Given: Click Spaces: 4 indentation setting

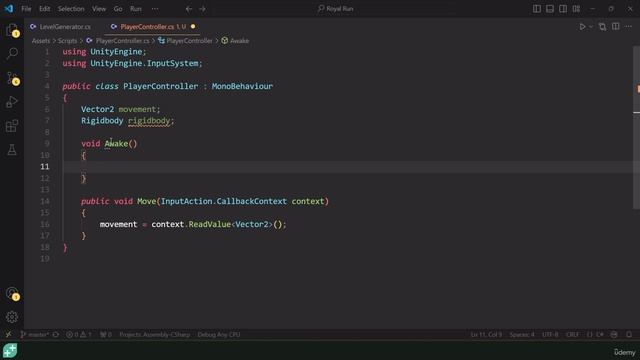Looking at the screenshot, I should pos(522,334).
